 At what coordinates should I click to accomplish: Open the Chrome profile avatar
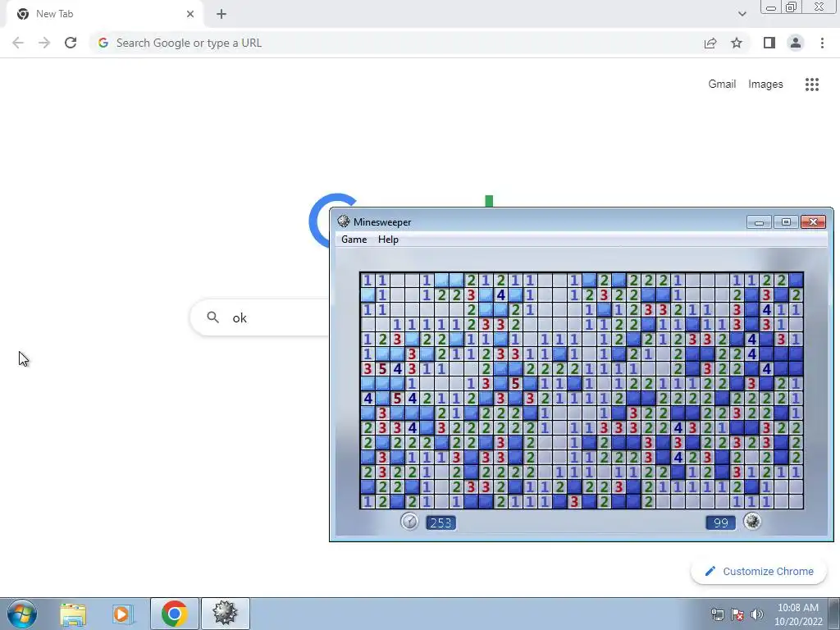point(796,43)
